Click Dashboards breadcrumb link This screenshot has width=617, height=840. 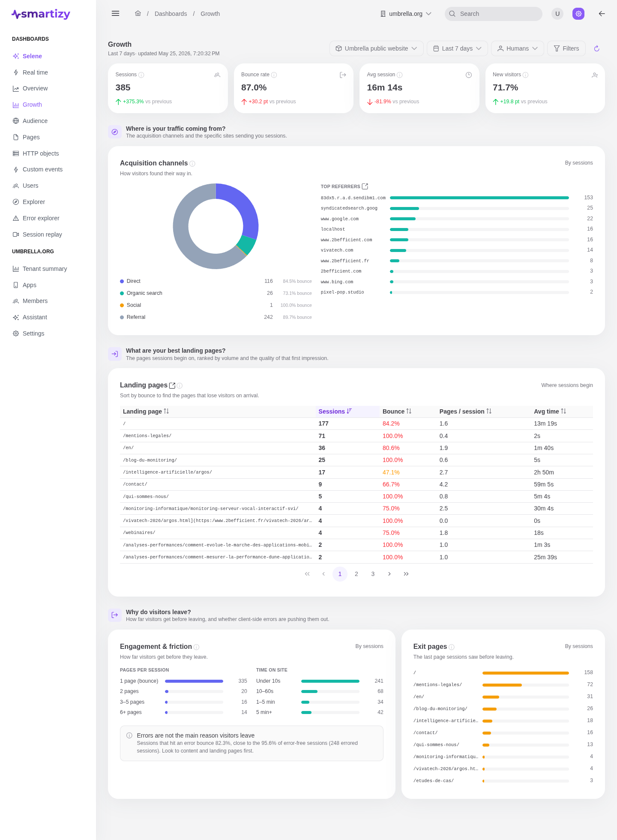[171, 14]
